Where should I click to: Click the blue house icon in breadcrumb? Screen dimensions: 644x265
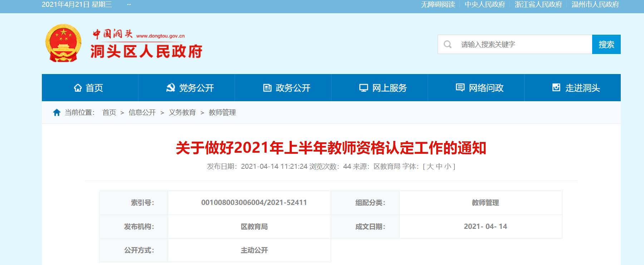click(56, 113)
